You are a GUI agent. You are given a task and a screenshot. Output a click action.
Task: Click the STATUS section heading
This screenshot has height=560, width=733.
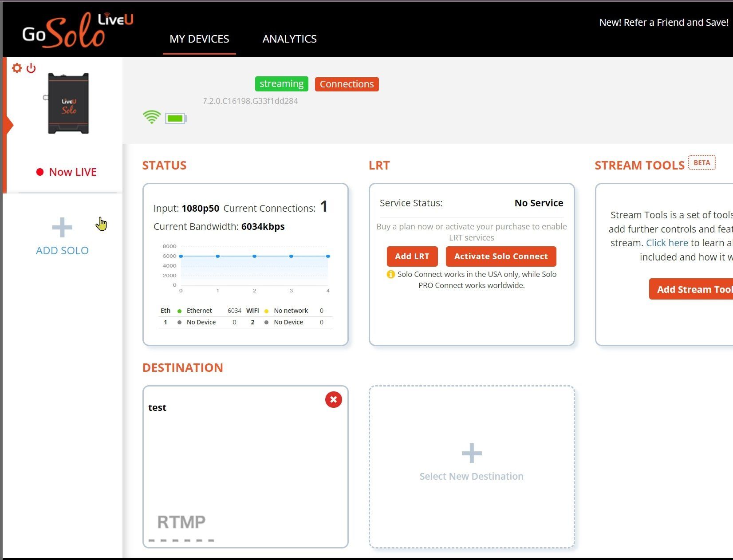click(x=164, y=165)
